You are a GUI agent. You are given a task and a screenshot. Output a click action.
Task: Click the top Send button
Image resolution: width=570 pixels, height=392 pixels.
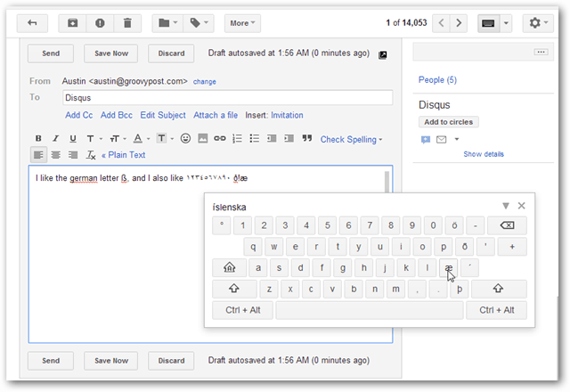pos(51,53)
